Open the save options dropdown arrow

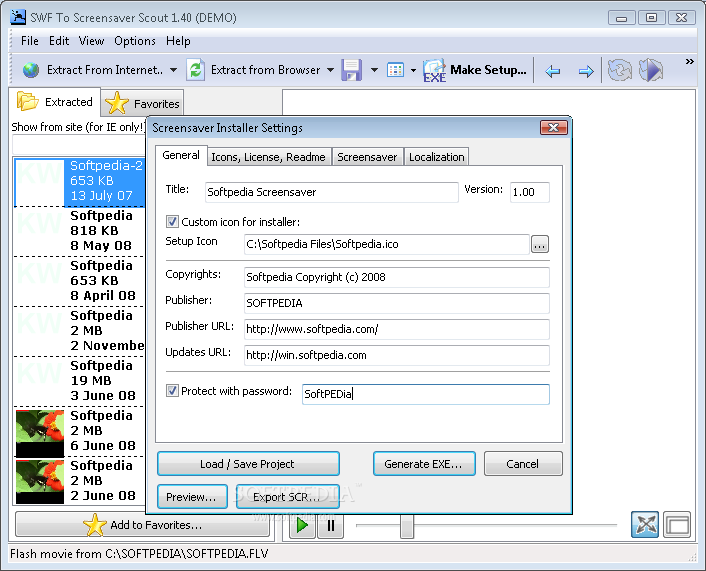tap(374, 70)
